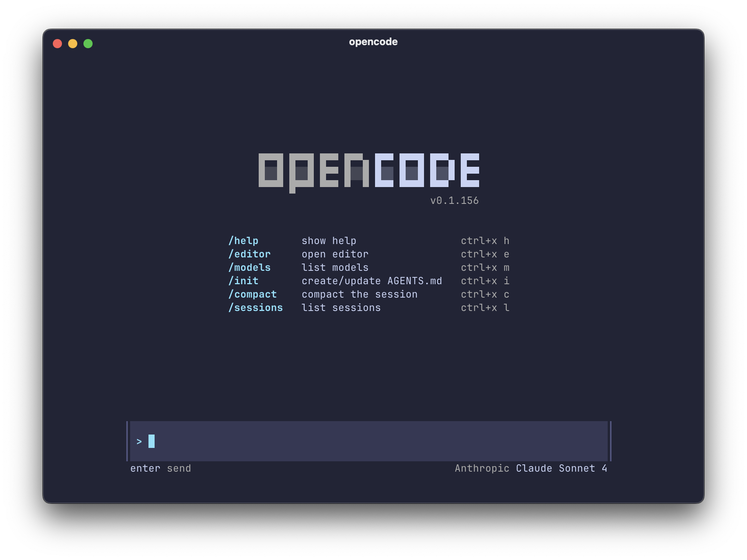Click the opencode title bar text
The image size is (747, 560).
coord(373,42)
